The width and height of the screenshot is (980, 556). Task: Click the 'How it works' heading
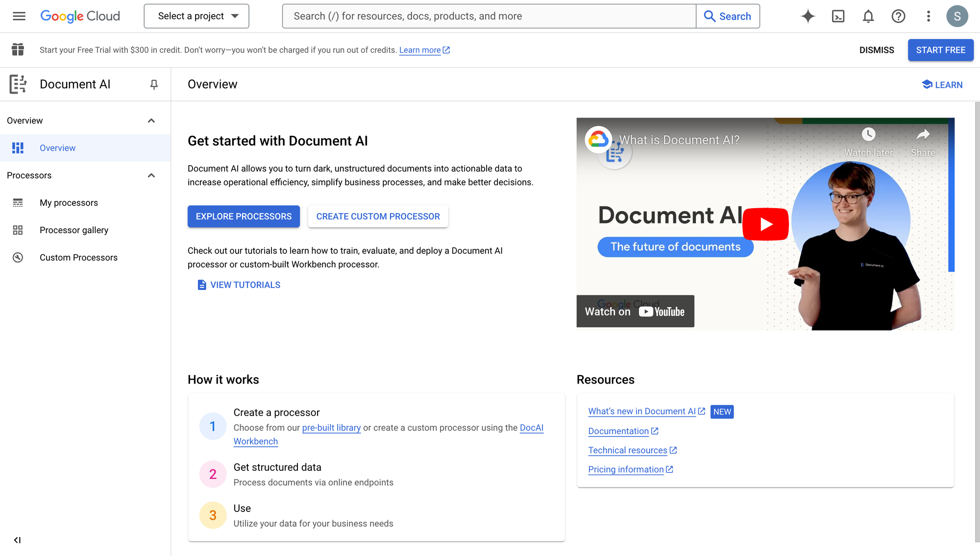tap(223, 380)
